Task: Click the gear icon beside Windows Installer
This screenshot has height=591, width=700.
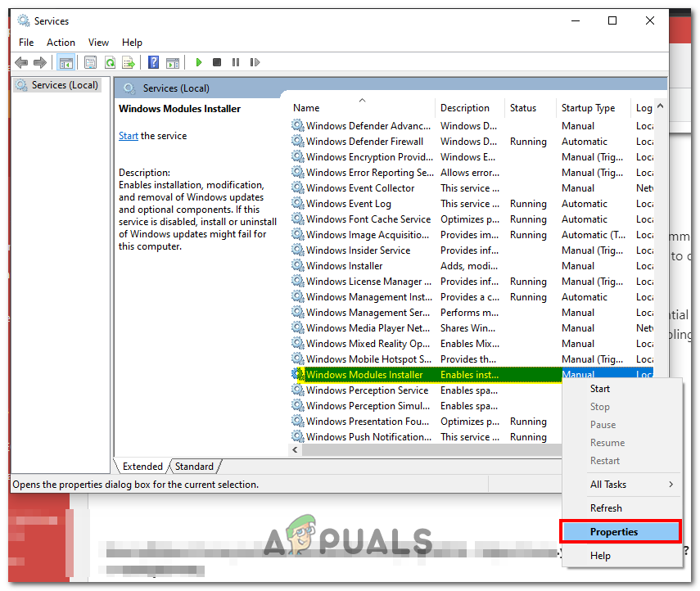Action: [298, 265]
